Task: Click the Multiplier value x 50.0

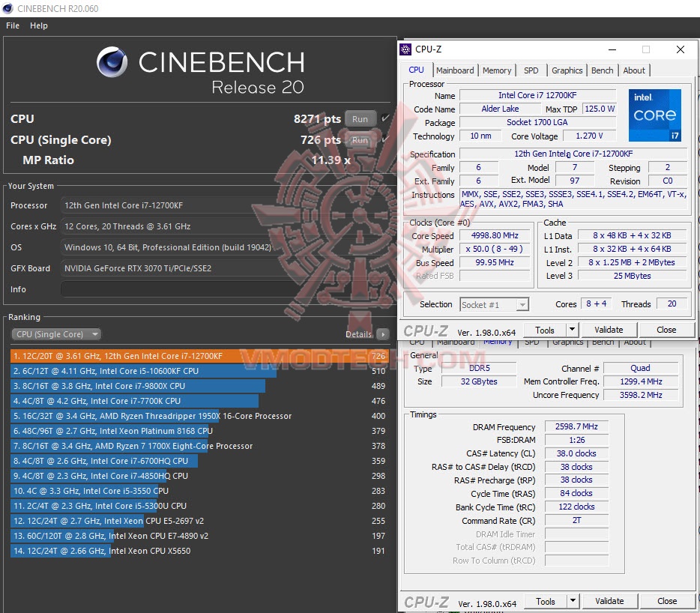Action: (x=495, y=249)
